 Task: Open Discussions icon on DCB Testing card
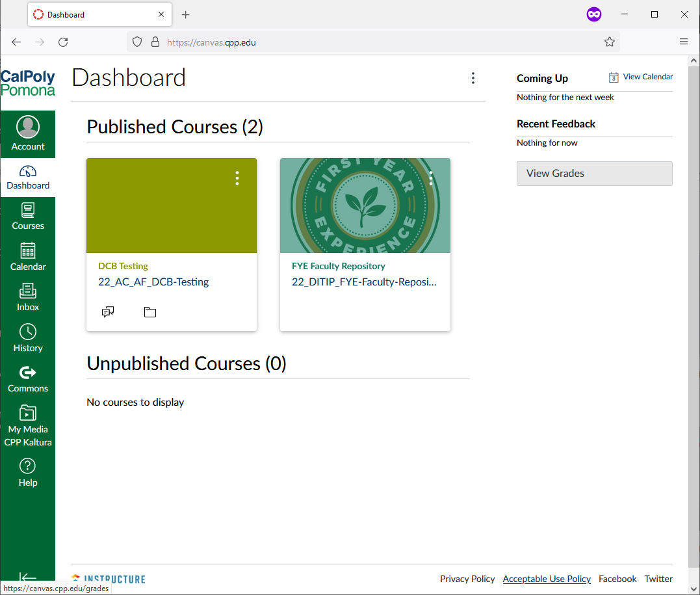pos(108,313)
